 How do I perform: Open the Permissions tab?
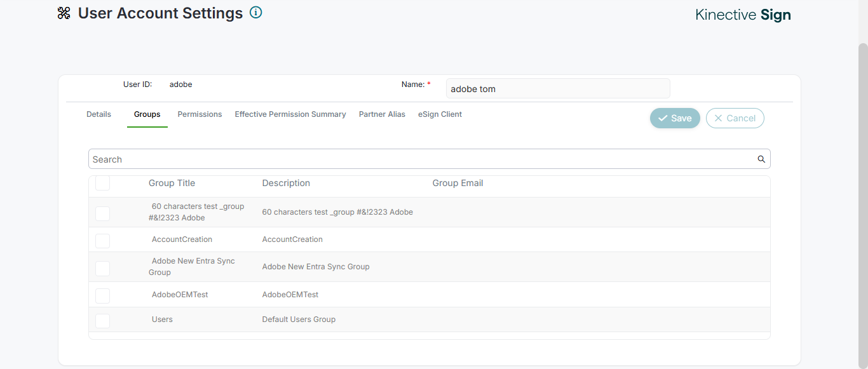point(200,114)
